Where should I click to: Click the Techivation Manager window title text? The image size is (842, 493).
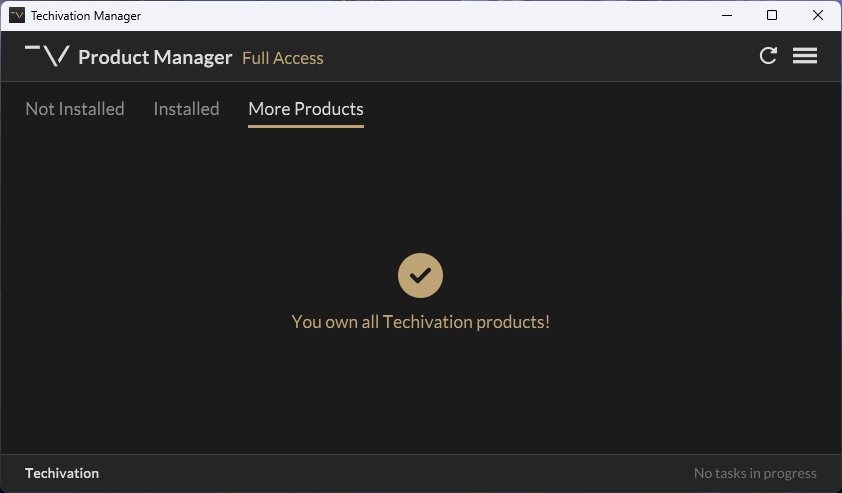point(86,16)
